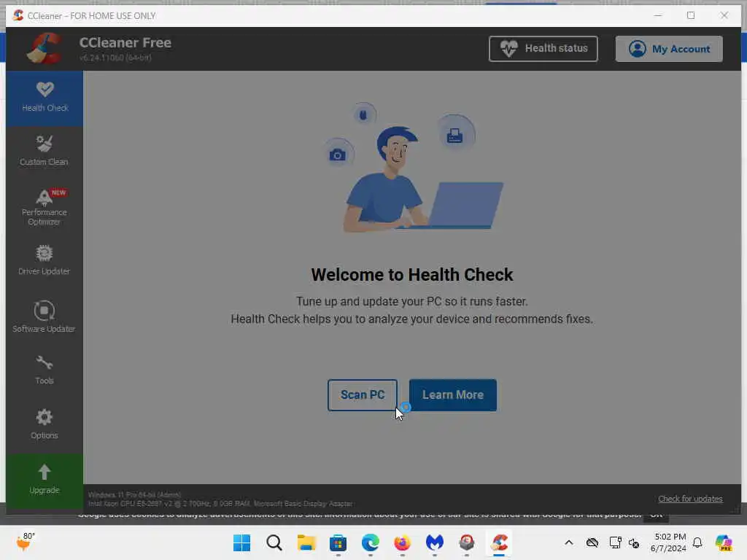Image resolution: width=747 pixels, height=560 pixels.
Task: Click Check for updates link
Action: [x=690, y=499]
